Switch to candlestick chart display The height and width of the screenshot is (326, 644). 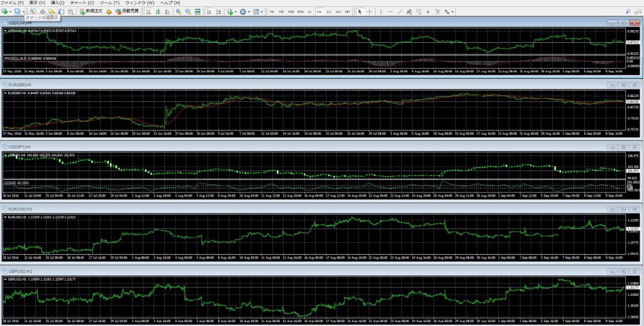[158, 11]
